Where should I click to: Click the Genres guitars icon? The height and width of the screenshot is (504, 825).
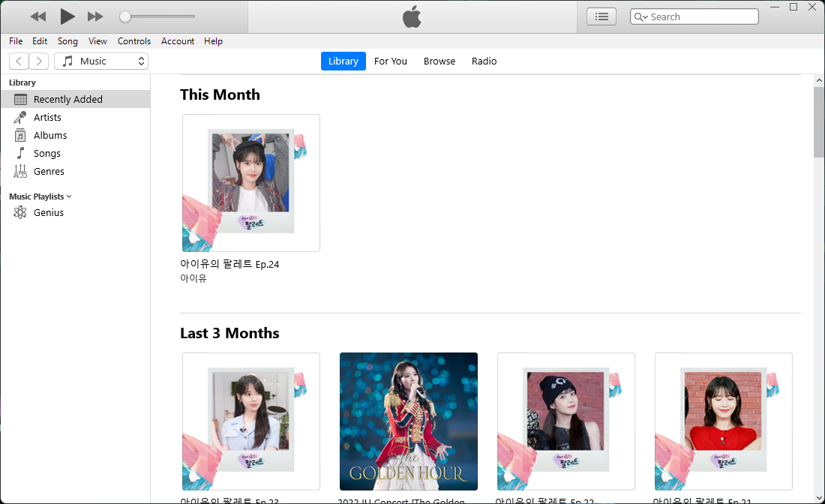pyautogui.click(x=20, y=171)
